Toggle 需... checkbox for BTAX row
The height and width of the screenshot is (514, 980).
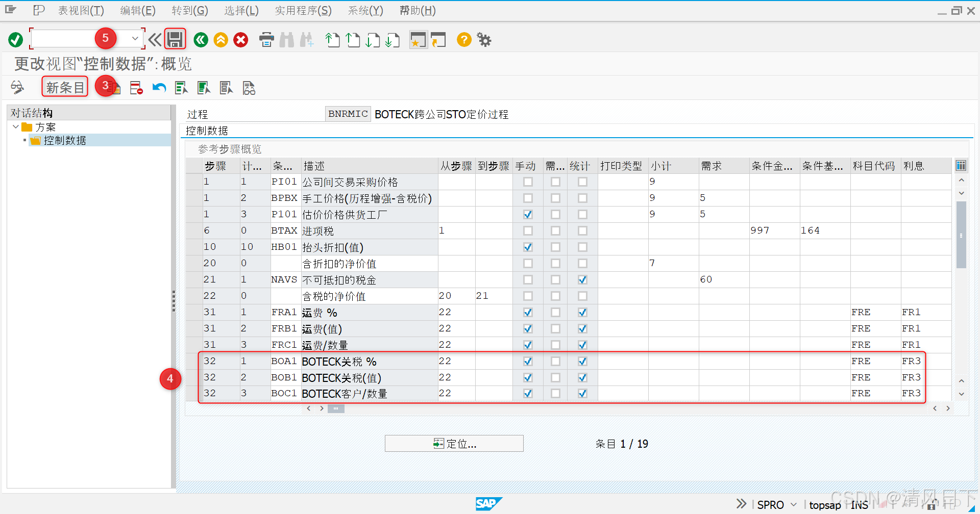point(555,231)
